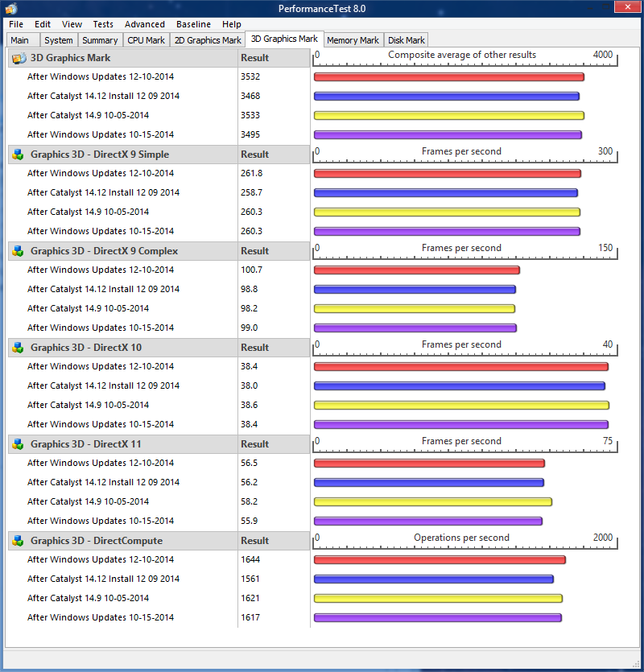Viewport: 644px width, 672px height.
Task: Switch to the Memory Mark tab
Action: point(353,40)
